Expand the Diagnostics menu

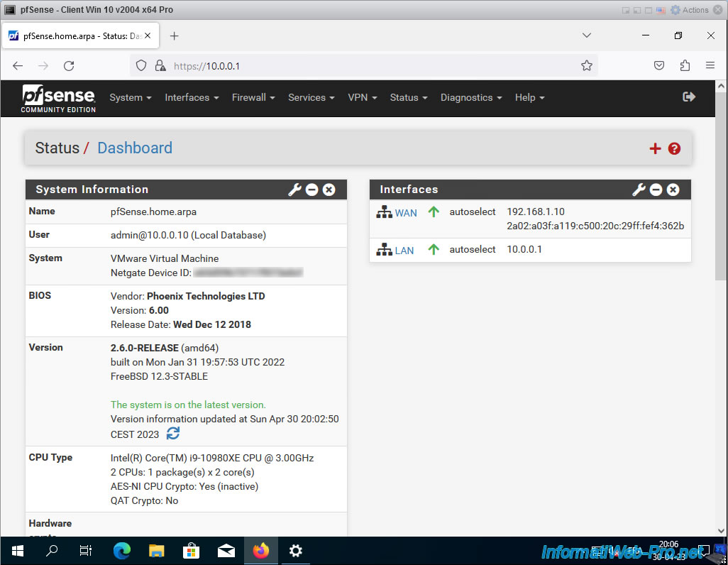click(471, 97)
